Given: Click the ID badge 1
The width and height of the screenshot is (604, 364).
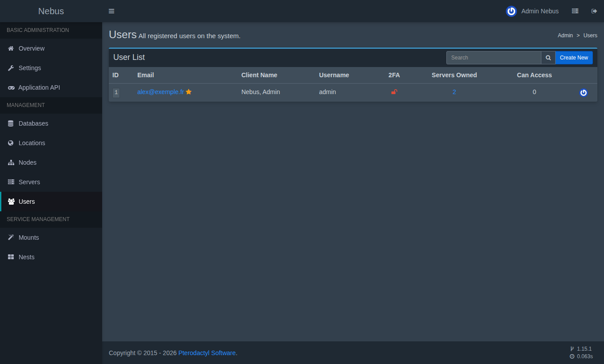Looking at the screenshot, I should coord(116,93).
